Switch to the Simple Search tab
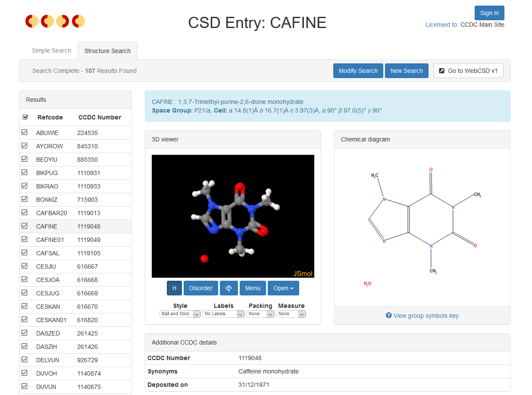The height and width of the screenshot is (395, 532). [x=51, y=51]
